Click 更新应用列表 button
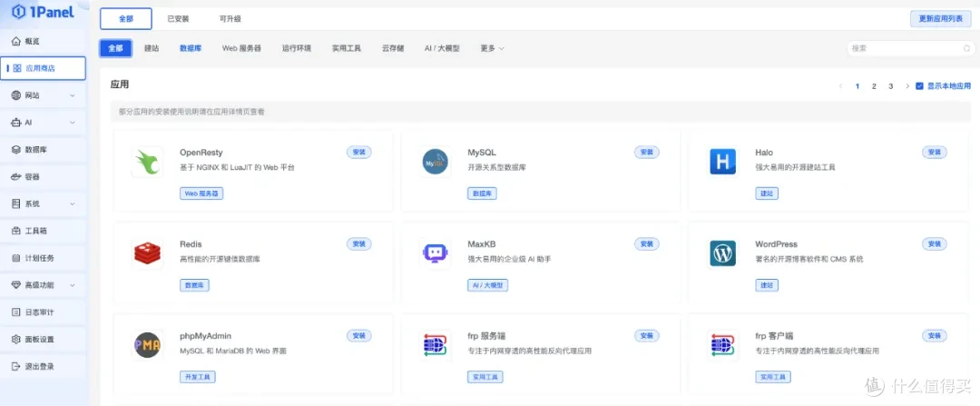The image size is (980, 406). coord(940,19)
